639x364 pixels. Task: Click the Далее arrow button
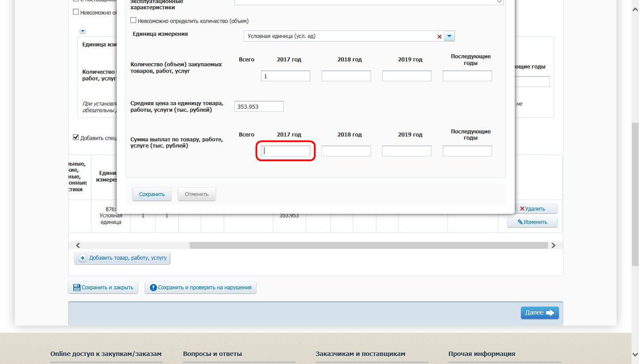(539, 313)
